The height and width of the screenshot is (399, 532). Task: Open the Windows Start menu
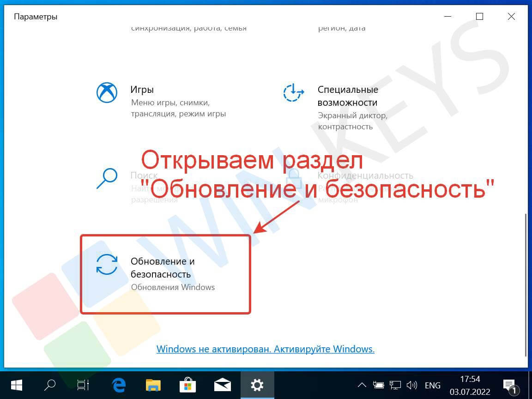17,385
